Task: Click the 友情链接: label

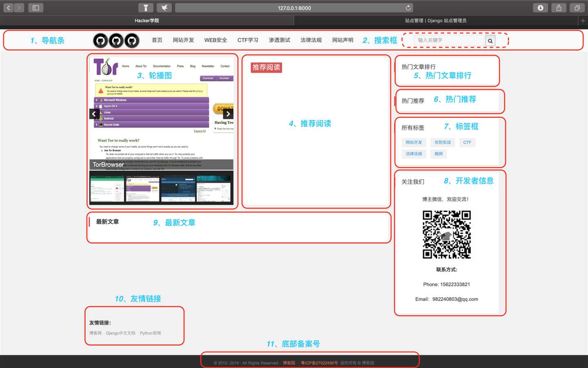Action: 100,323
